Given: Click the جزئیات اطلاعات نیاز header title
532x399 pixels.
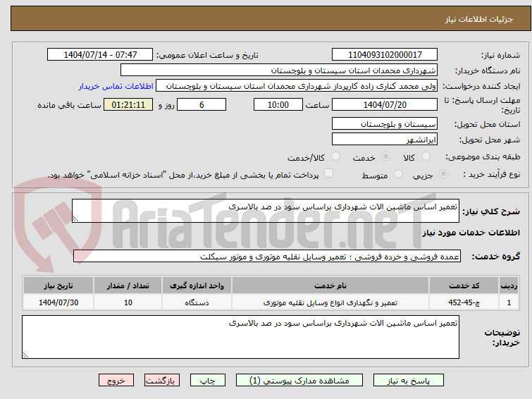Looking at the screenshot, I should pyautogui.click(x=478, y=19).
